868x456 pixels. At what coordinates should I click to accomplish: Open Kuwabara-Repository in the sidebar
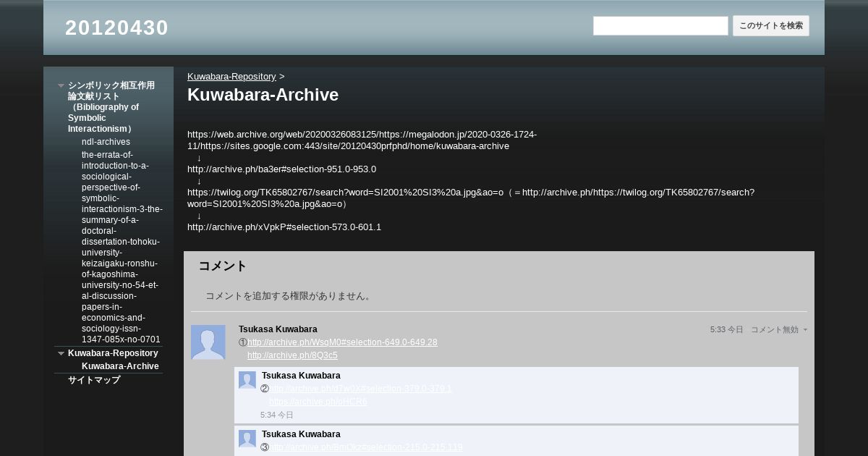coord(113,353)
